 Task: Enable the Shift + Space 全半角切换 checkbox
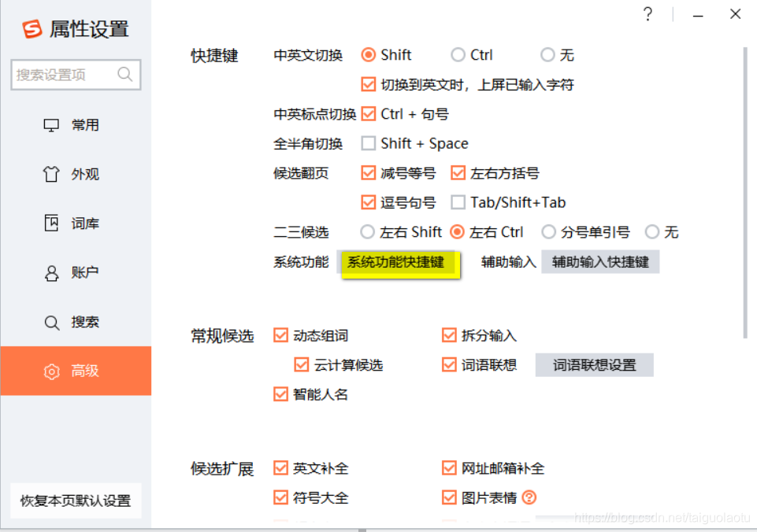[368, 143]
